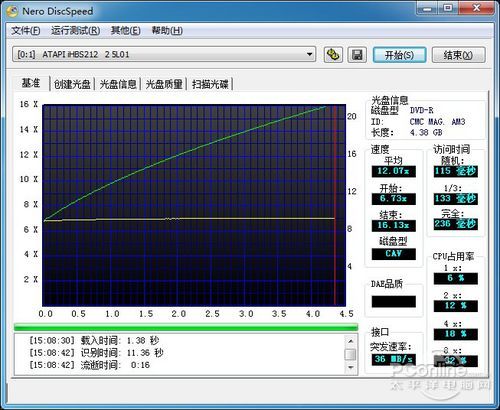The height and width of the screenshot is (410, 500).
Task: Expand the ATAPI iHBS212 drive dropdown
Action: coord(310,54)
